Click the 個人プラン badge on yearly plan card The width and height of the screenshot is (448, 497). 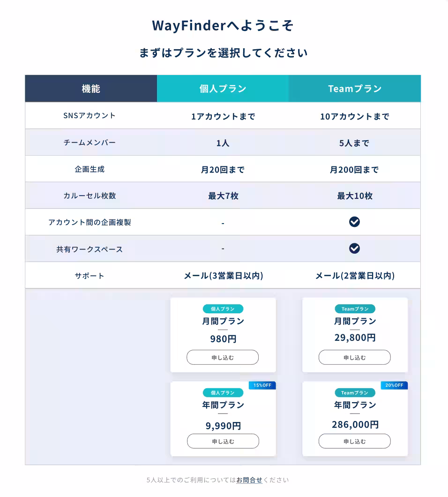click(223, 392)
